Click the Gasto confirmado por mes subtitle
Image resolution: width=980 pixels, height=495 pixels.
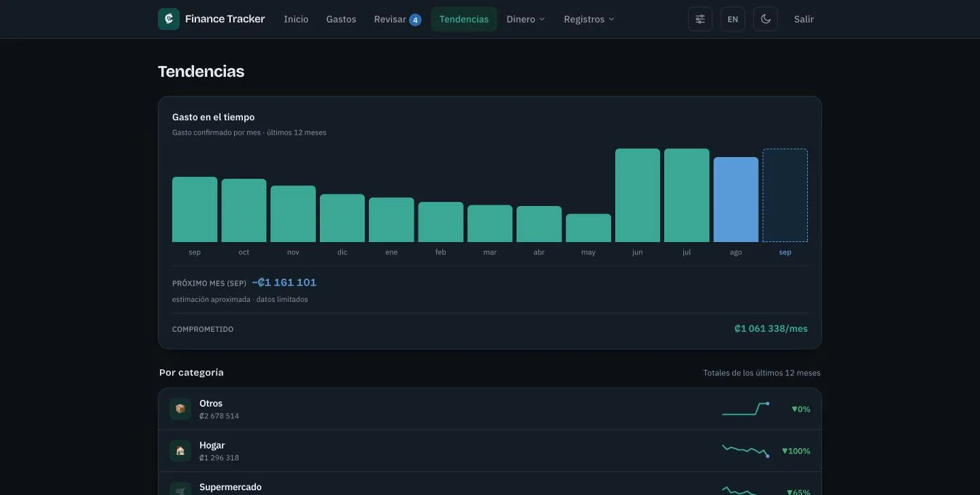(x=249, y=133)
